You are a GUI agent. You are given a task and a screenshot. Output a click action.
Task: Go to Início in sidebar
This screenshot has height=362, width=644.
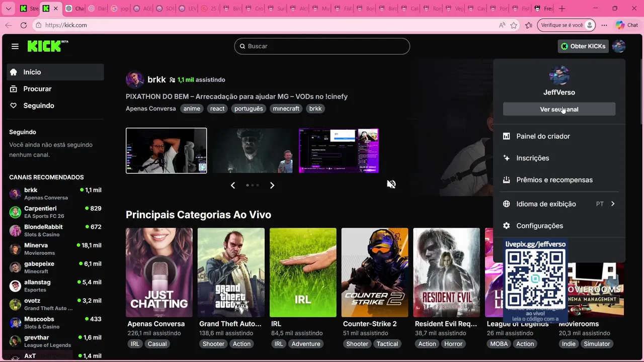[x=55, y=72]
